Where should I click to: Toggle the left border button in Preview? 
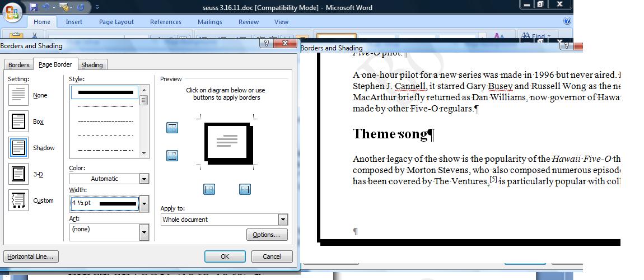click(x=209, y=189)
